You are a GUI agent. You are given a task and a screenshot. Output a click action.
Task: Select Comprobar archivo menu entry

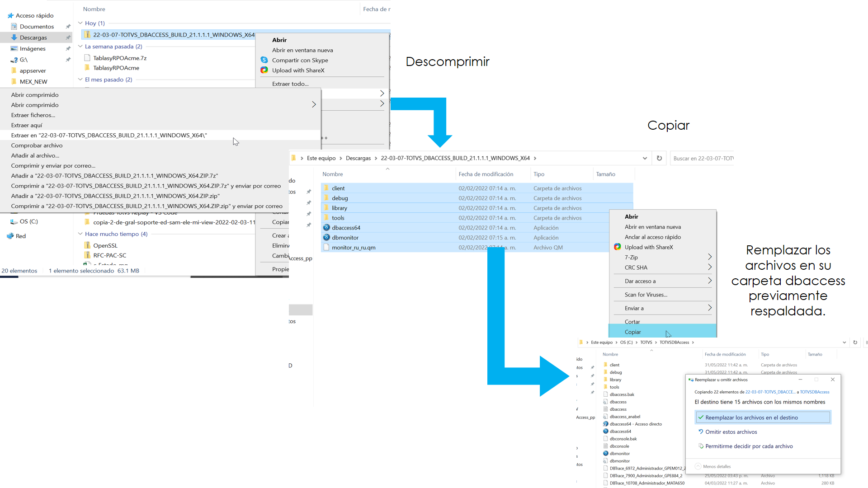click(x=37, y=145)
